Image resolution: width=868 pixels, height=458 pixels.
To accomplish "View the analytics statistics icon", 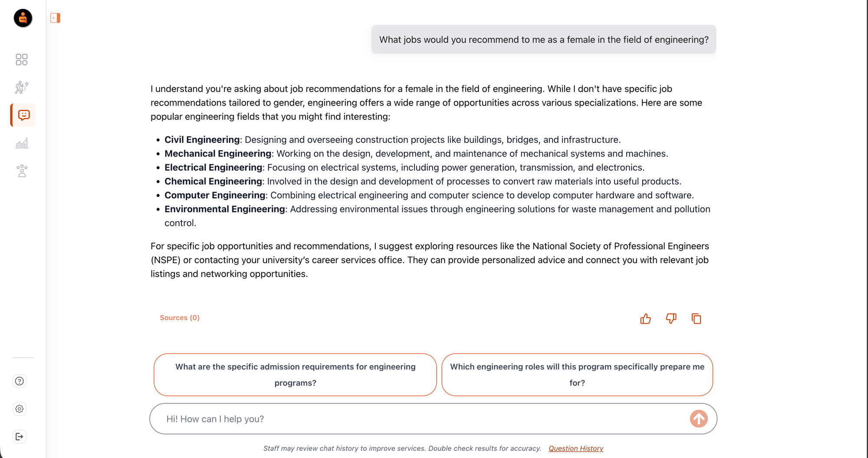I will tap(22, 143).
